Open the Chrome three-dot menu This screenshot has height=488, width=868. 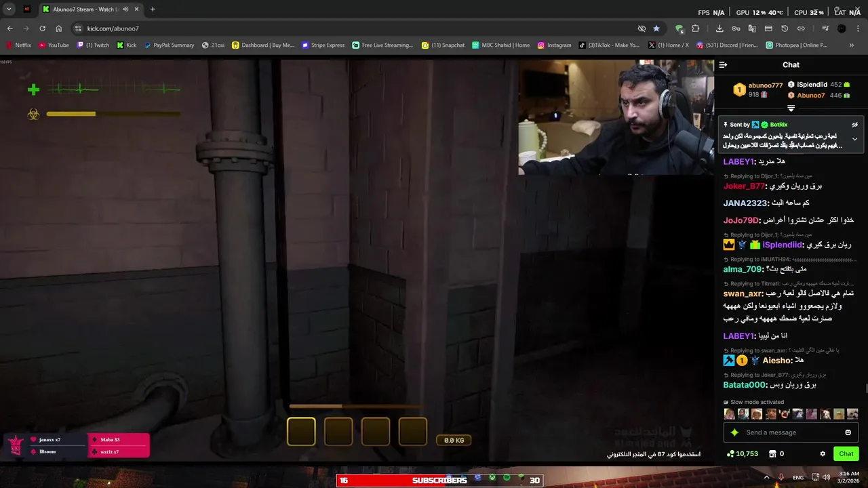[x=858, y=28]
